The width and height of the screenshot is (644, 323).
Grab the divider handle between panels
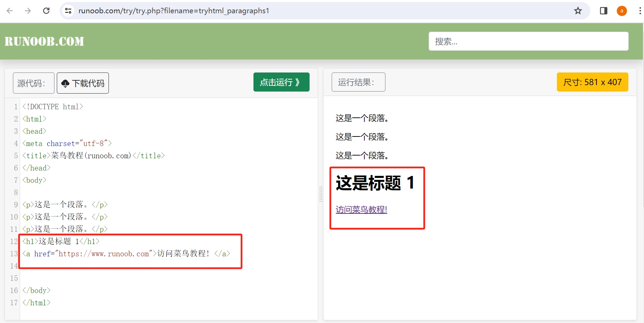(320, 194)
